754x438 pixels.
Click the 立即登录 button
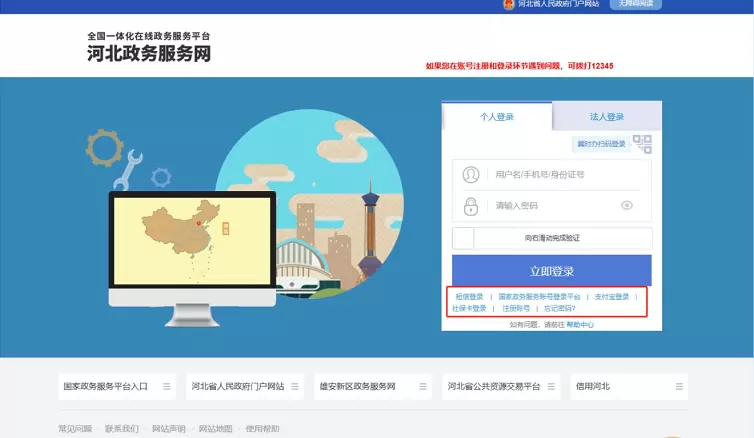[552, 271]
